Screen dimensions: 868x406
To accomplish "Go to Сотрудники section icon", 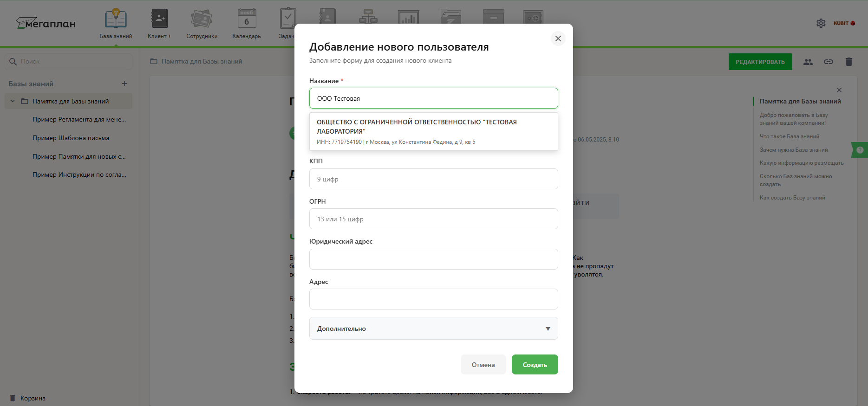I will [x=202, y=19].
